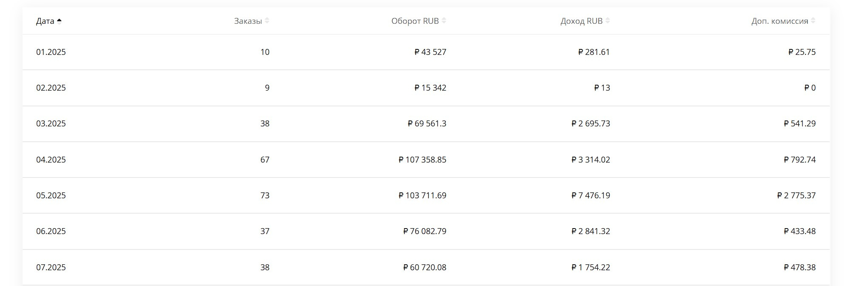868x286 pixels.
Task: Open the 03.2025 row date
Action: point(51,123)
